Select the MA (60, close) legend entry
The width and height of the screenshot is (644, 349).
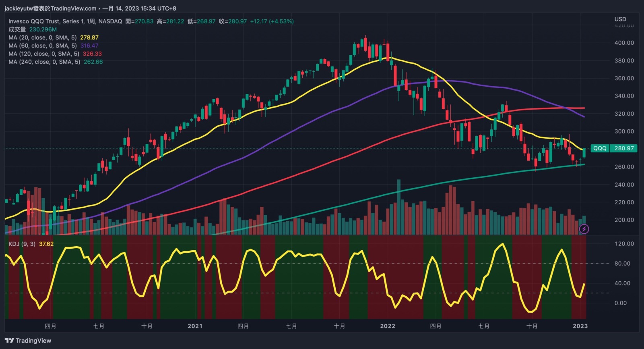[42, 46]
